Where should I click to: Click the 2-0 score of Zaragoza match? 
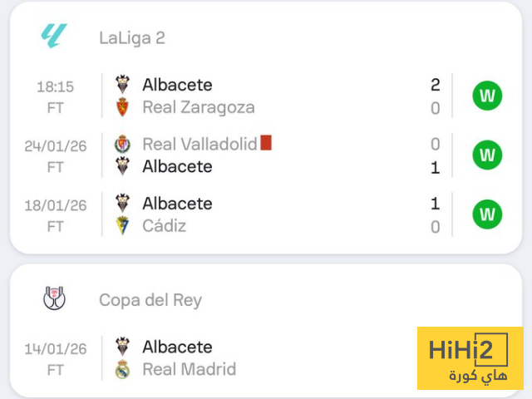pos(435,96)
